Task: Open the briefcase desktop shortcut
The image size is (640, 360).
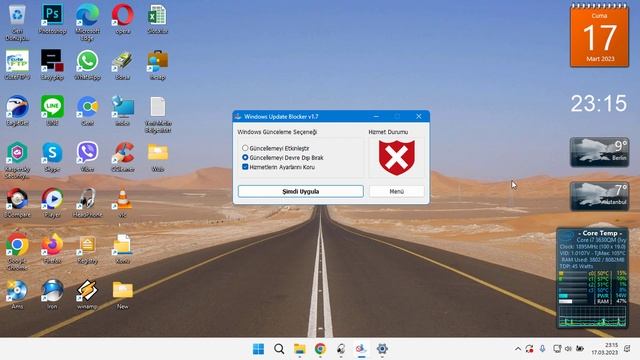Action: [x=158, y=65]
